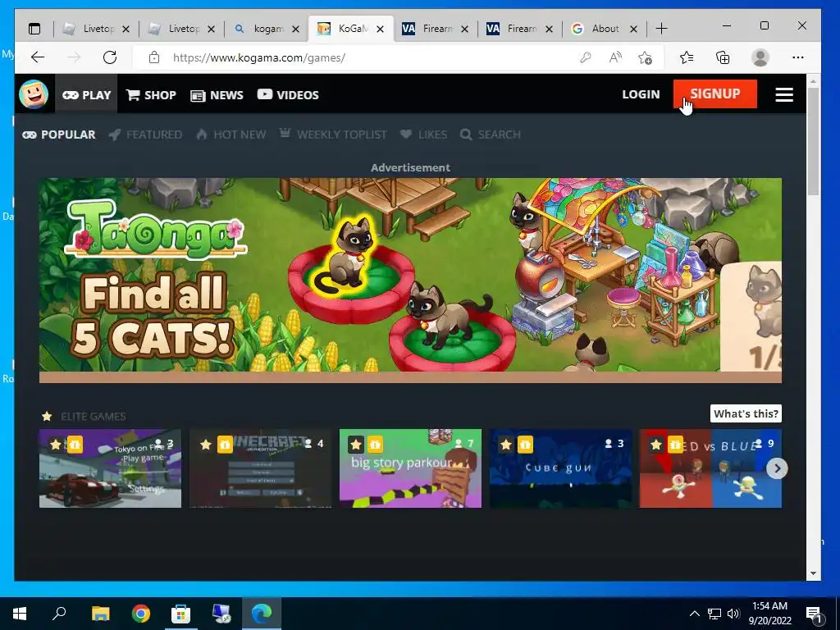The height and width of the screenshot is (630, 840).
Task: Show next elite games with arrow
Action: (x=777, y=468)
